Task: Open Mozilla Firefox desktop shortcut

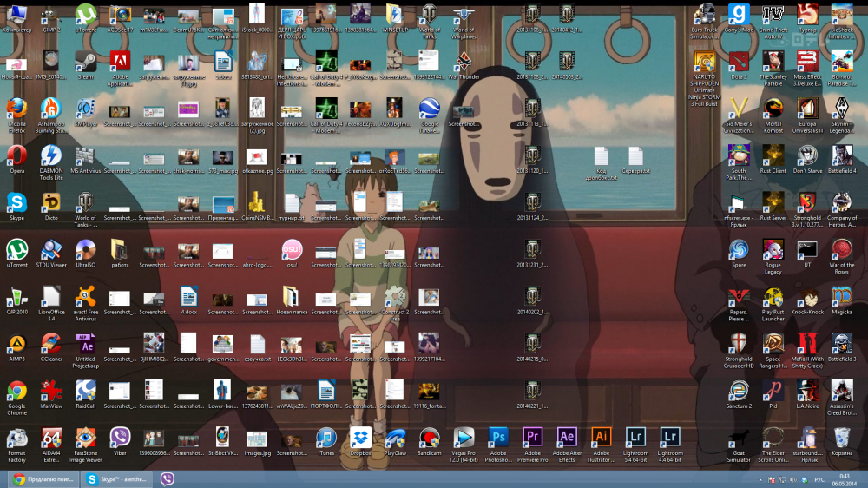Action: coord(16,116)
